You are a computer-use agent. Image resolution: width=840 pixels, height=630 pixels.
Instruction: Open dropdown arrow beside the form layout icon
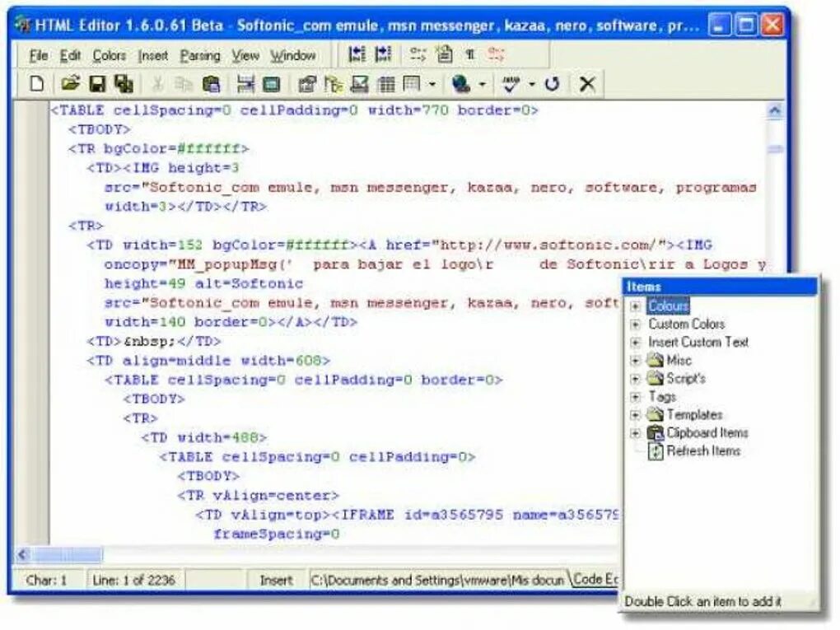click(432, 84)
